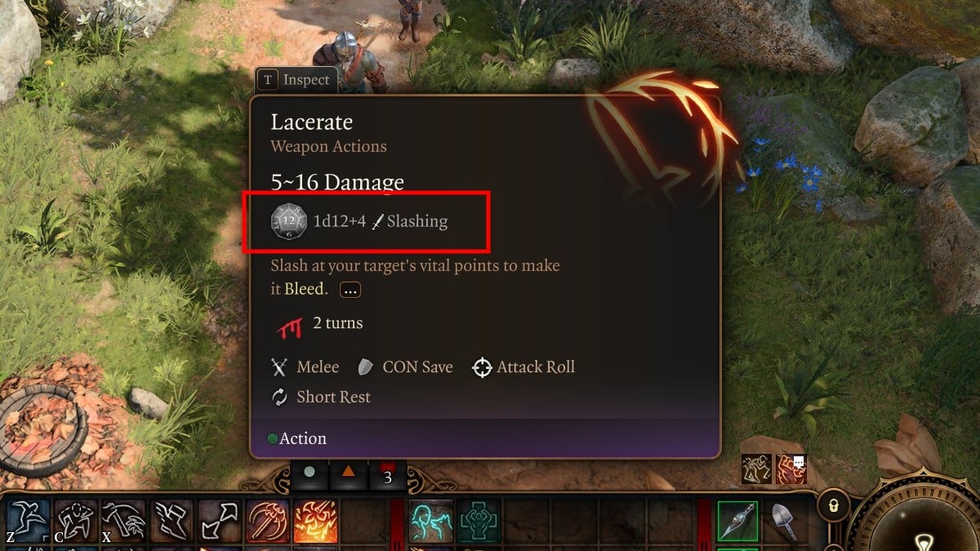The height and width of the screenshot is (551, 980).
Task: Select the teal flexing-figure ability icon
Action: (479, 520)
